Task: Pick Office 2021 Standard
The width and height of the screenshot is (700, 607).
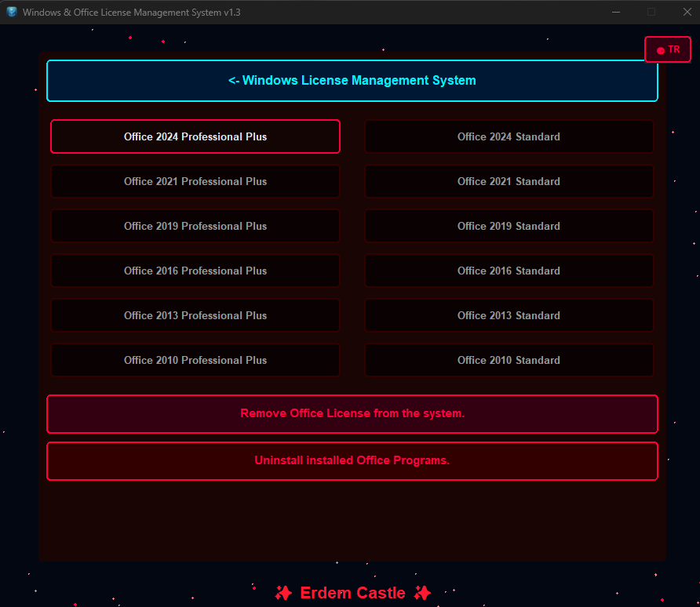Action: tap(509, 181)
